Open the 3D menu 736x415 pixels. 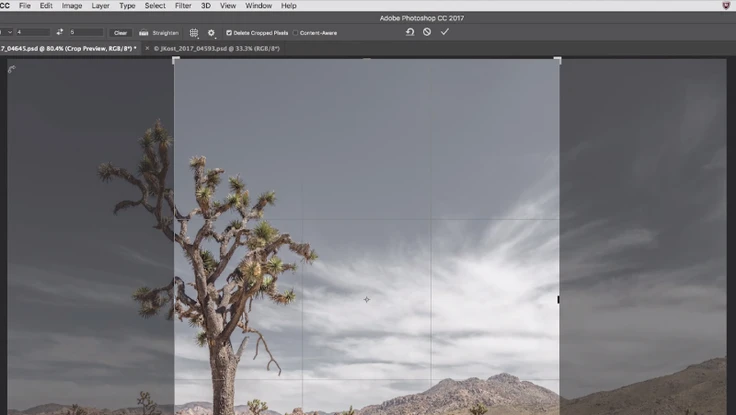(x=206, y=6)
